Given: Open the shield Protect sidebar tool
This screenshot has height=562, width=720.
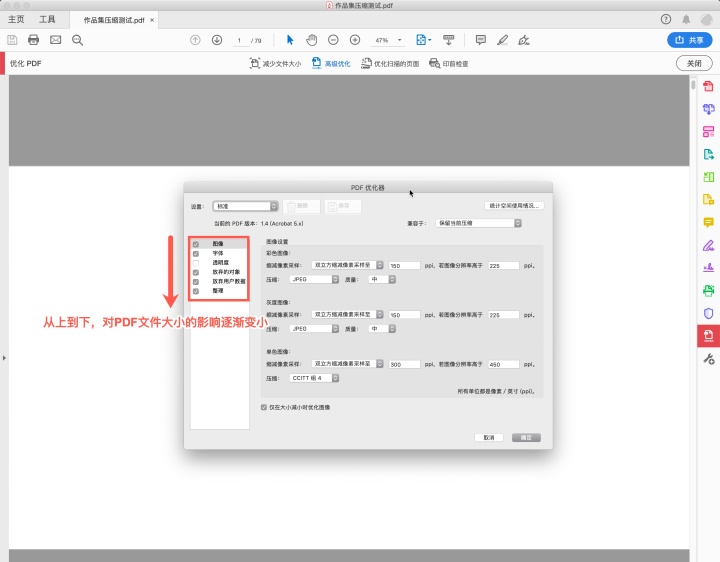Looking at the screenshot, I should (x=709, y=313).
